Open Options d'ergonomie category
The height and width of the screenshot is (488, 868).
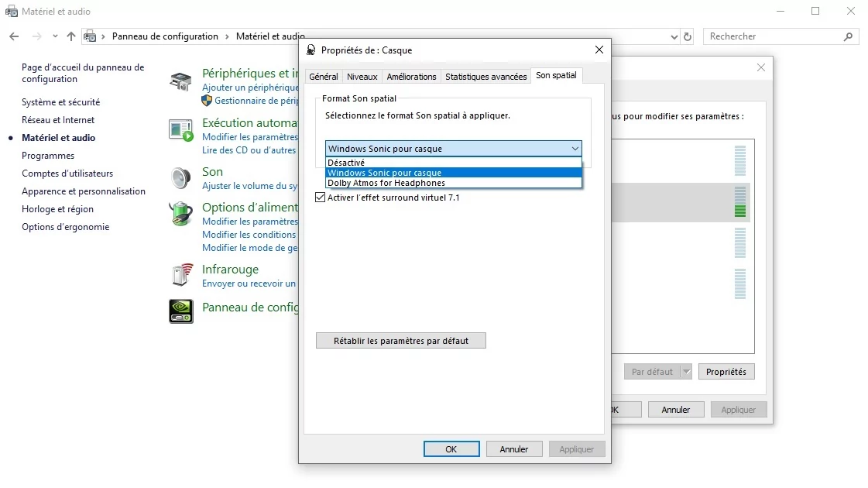coord(65,226)
